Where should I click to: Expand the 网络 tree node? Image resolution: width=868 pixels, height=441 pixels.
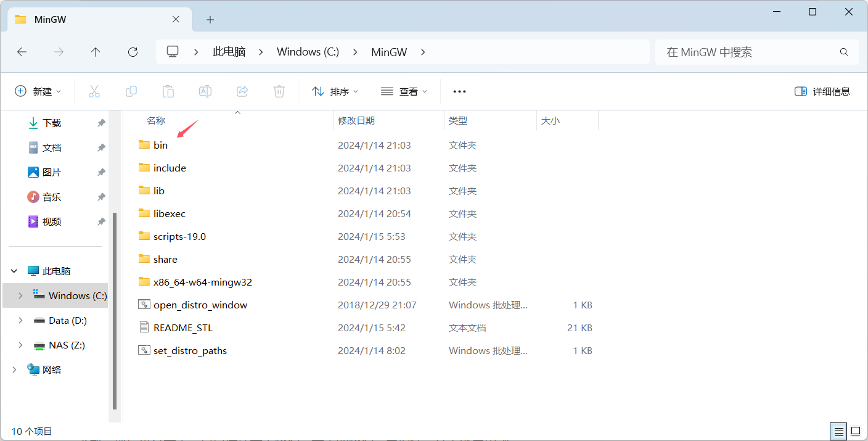pos(15,369)
